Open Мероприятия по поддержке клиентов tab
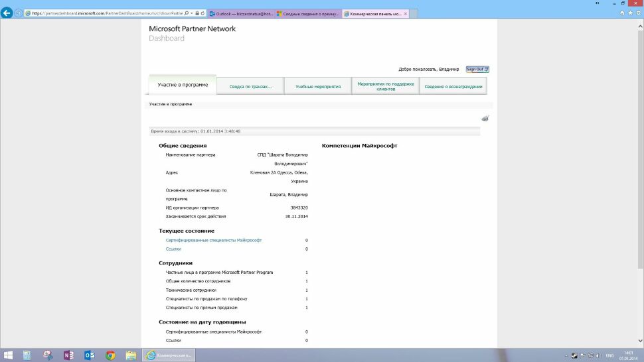Image resolution: width=644 pixels, height=362 pixels. pos(386,87)
